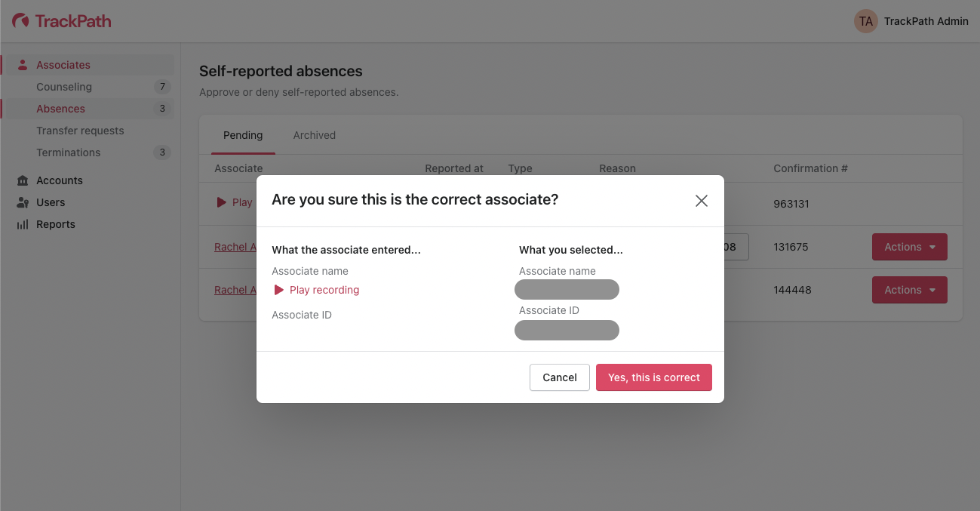Close the associate confirmation modal

point(701,201)
